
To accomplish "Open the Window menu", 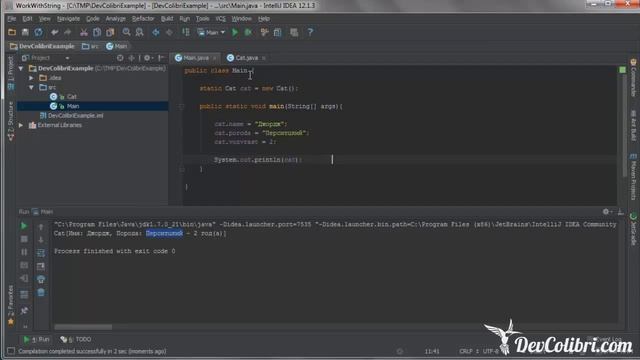I will coord(242,19).
